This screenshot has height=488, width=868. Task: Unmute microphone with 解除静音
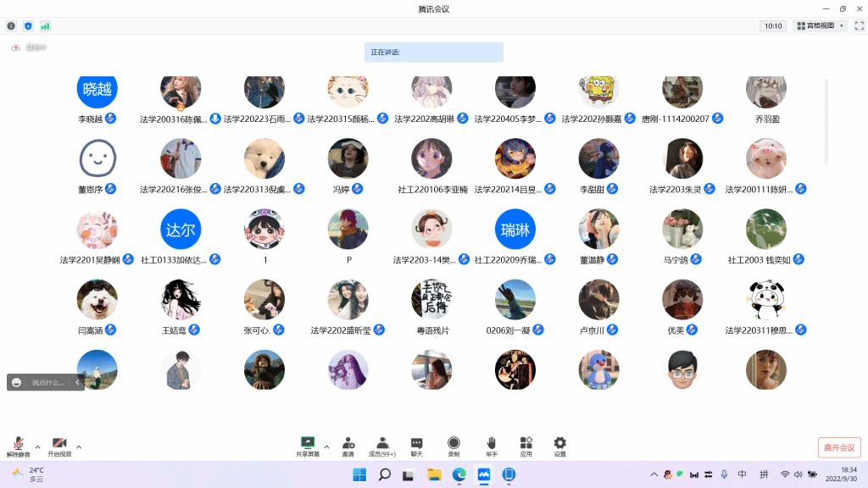18,446
